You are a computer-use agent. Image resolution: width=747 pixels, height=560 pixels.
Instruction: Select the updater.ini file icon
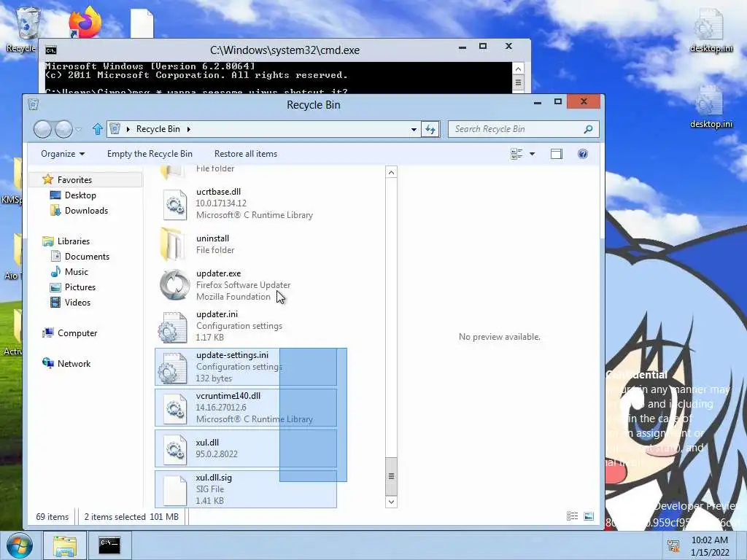[x=172, y=327]
